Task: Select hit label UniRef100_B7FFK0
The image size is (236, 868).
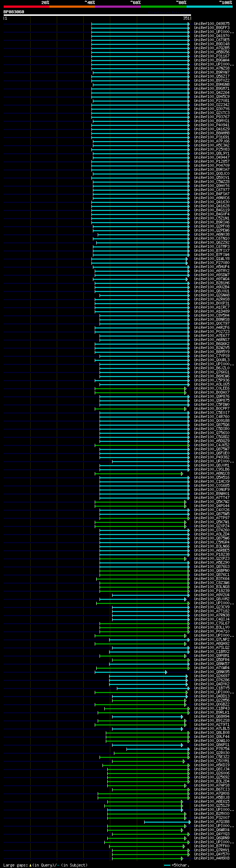Action: coord(212,846)
